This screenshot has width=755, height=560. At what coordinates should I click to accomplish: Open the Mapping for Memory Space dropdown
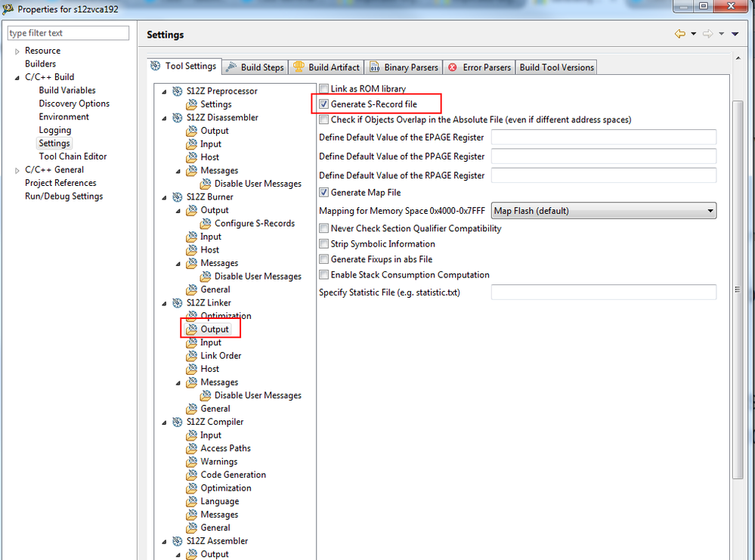[603, 211]
